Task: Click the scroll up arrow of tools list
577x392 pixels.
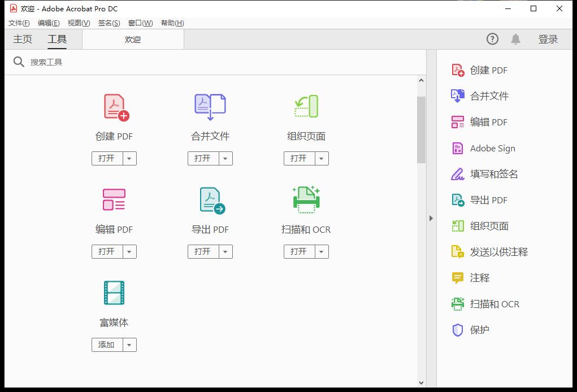Action: tap(422, 81)
